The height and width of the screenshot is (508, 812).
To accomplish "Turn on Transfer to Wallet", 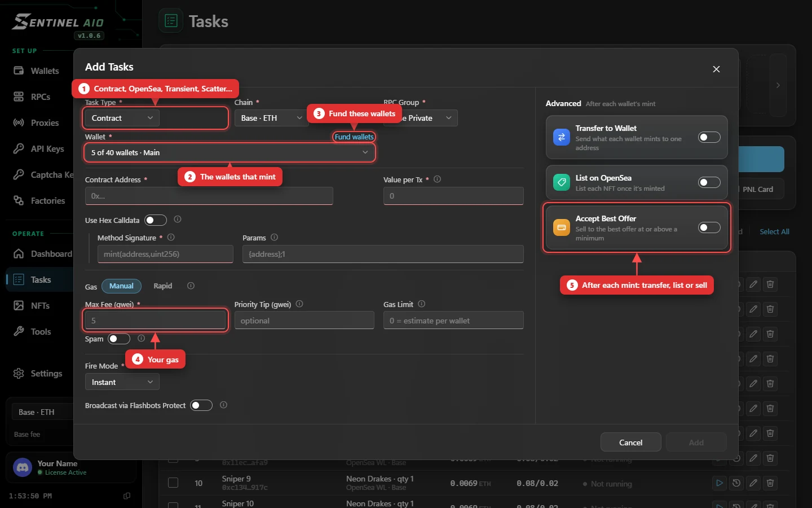I will [709, 137].
